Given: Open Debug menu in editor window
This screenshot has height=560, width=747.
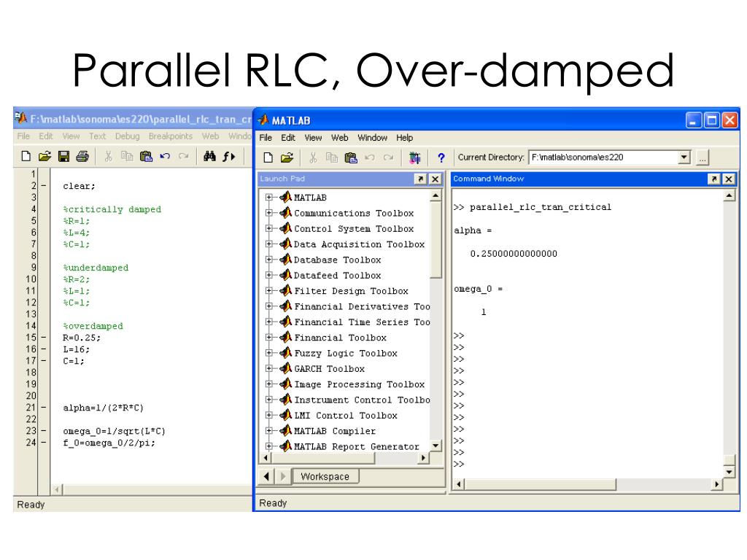Looking at the screenshot, I should pos(127,136).
